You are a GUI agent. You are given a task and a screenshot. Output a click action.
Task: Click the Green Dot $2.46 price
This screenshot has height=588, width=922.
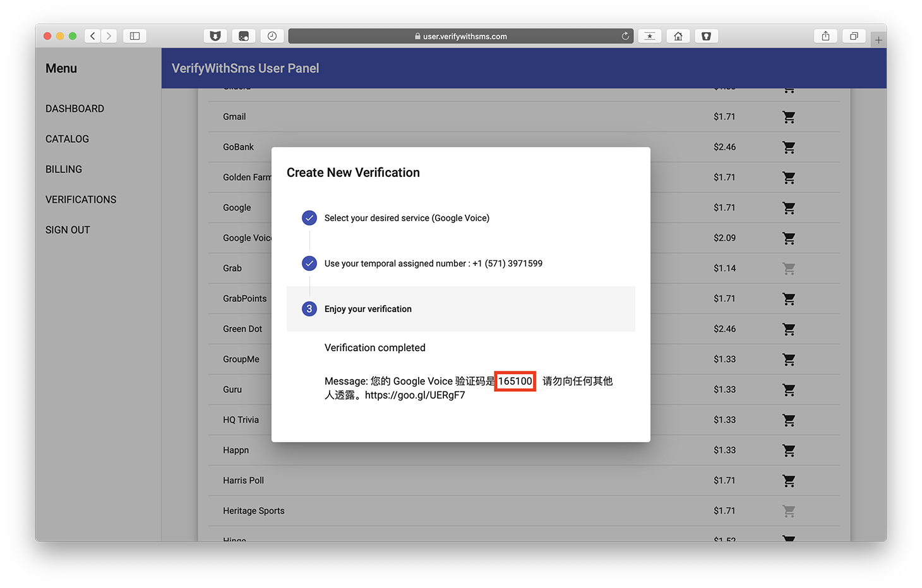point(724,329)
